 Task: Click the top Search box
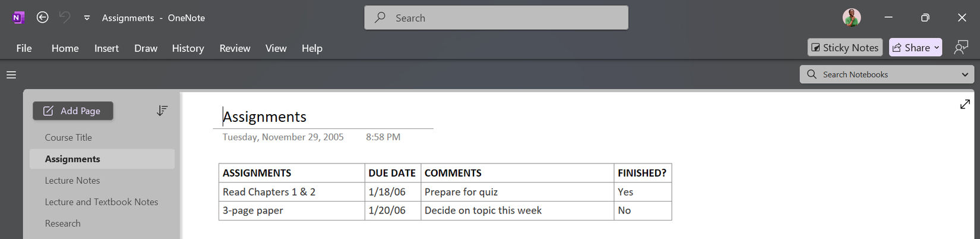coord(496,18)
